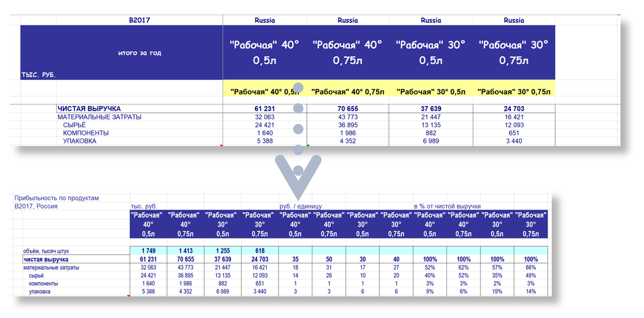Click the 'ТЫС. РУБ.' label in upper table
644x318 pixels.
coord(39,75)
